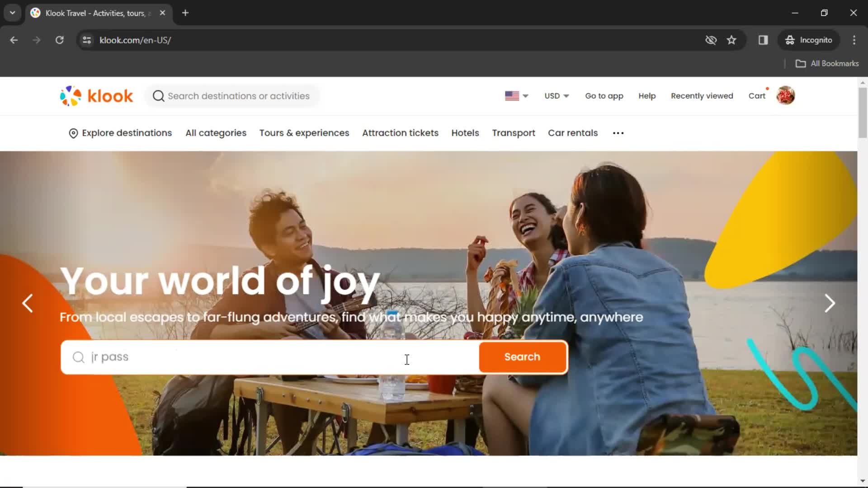The height and width of the screenshot is (488, 868).
Task: Expand the US language/region dropdown
Action: click(x=516, y=96)
